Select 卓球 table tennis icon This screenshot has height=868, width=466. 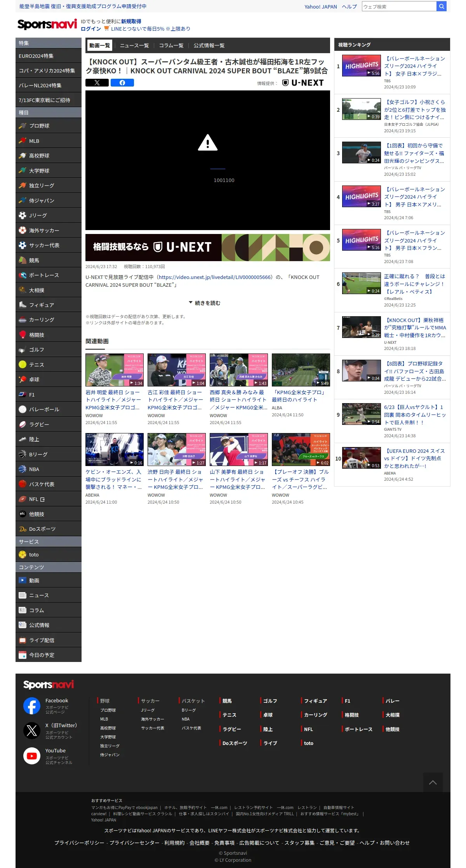click(23, 379)
